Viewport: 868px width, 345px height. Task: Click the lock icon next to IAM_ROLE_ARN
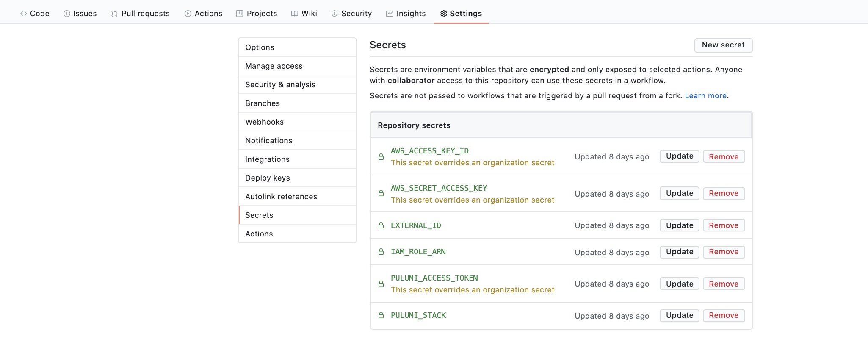coord(381,252)
